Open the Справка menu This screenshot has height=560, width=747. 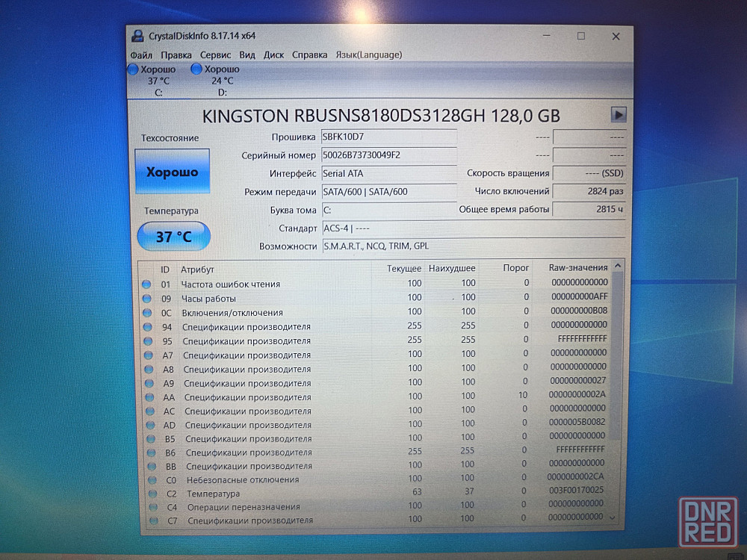point(310,55)
